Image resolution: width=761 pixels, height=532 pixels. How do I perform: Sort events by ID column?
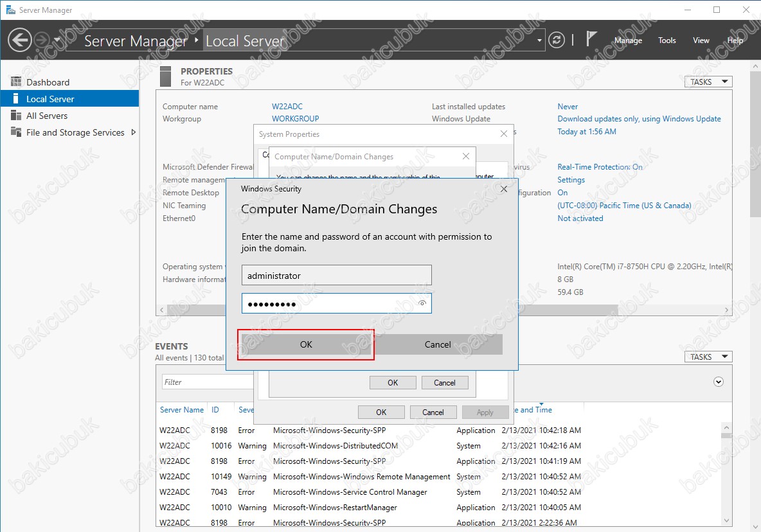point(215,410)
